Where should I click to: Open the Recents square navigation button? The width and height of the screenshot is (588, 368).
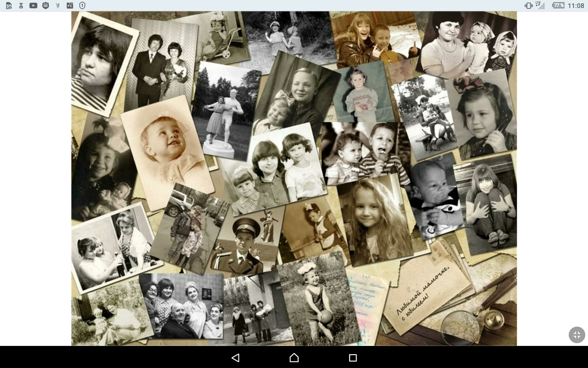click(x=353, y=357)
